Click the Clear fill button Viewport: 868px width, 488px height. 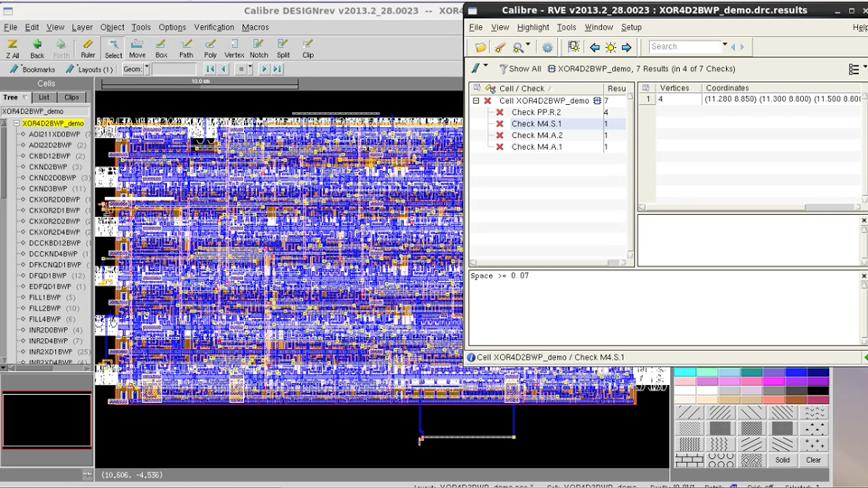coord(813,460)
